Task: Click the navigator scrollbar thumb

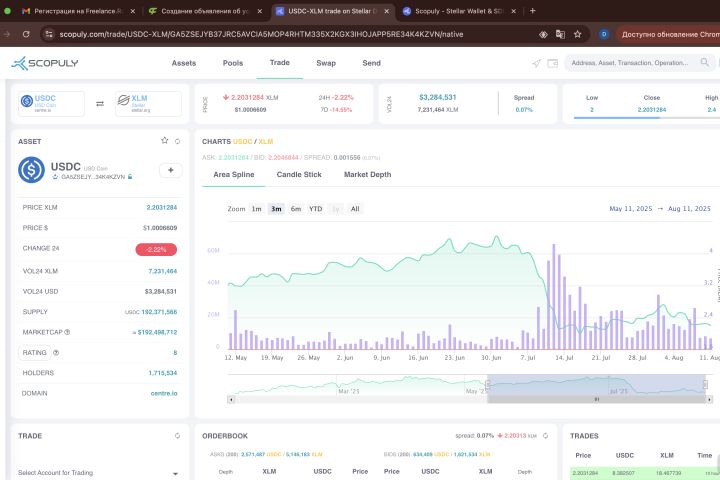Action: [596, 400]
